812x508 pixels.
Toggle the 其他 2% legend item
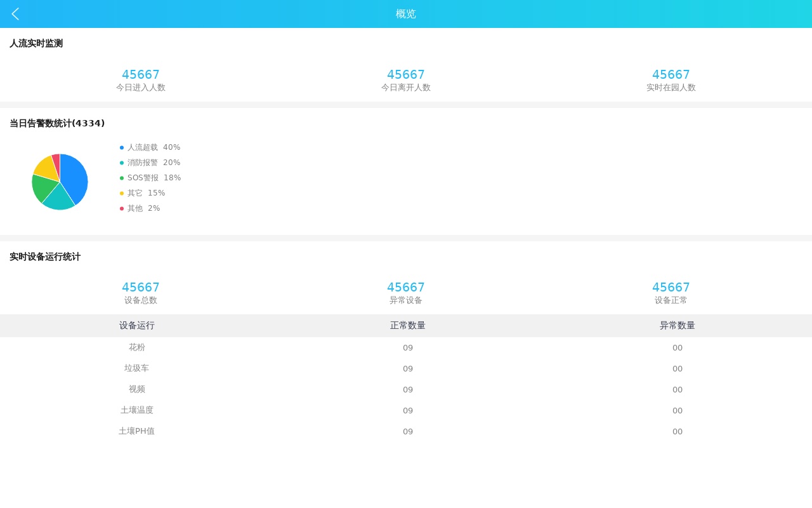(x=140, y=208)
